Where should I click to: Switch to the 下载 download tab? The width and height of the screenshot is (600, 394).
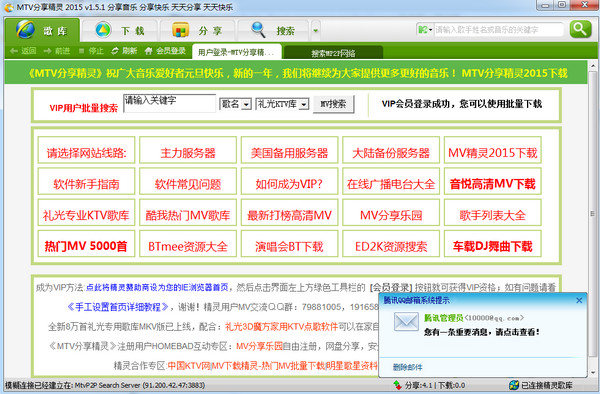(120, 30)
